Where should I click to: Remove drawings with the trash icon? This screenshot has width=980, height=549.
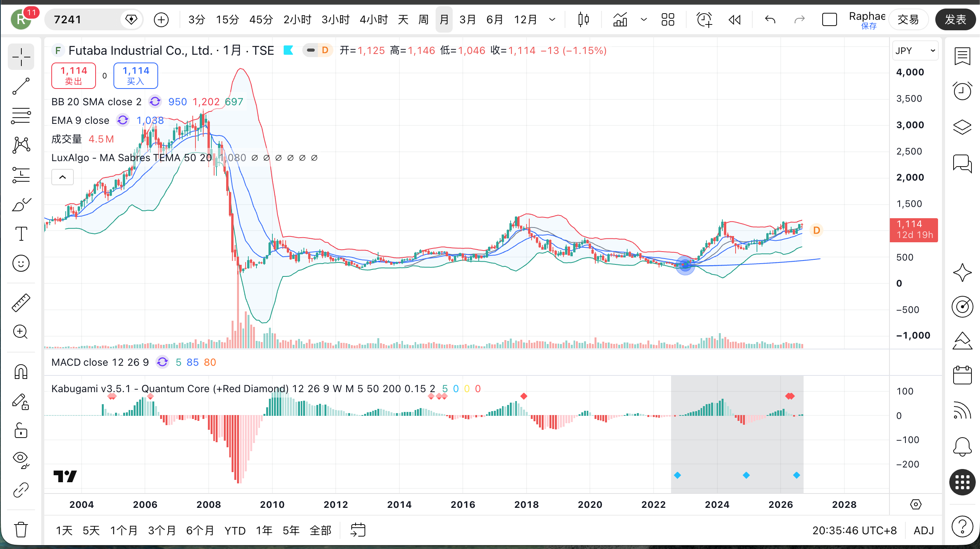21,529
